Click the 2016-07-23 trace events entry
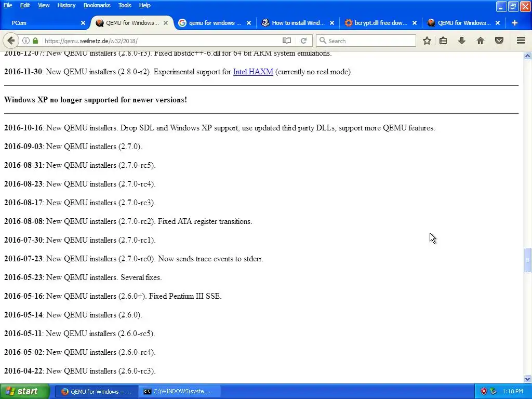This screenshot has height=399, width=532. (134, 259)
